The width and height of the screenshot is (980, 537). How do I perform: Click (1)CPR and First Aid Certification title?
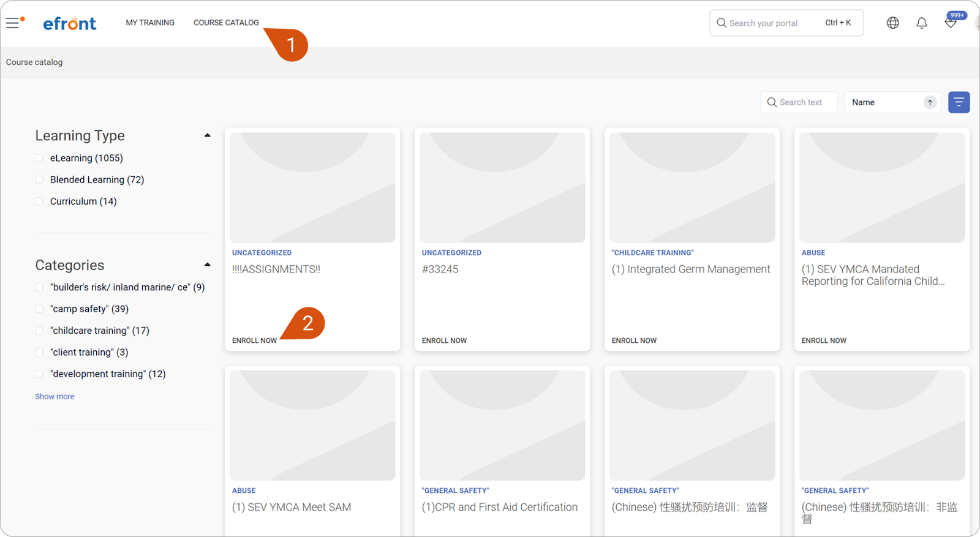pyautogui.click(x=500, y=507)
